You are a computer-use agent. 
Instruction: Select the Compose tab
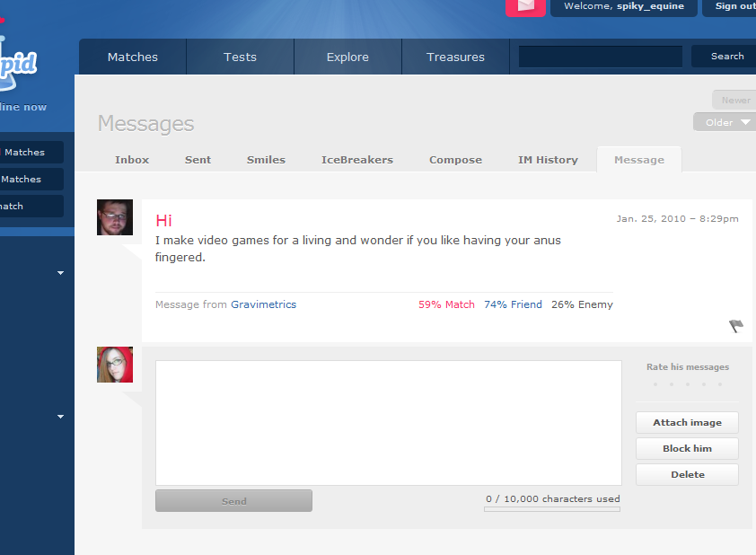[455, 160]
